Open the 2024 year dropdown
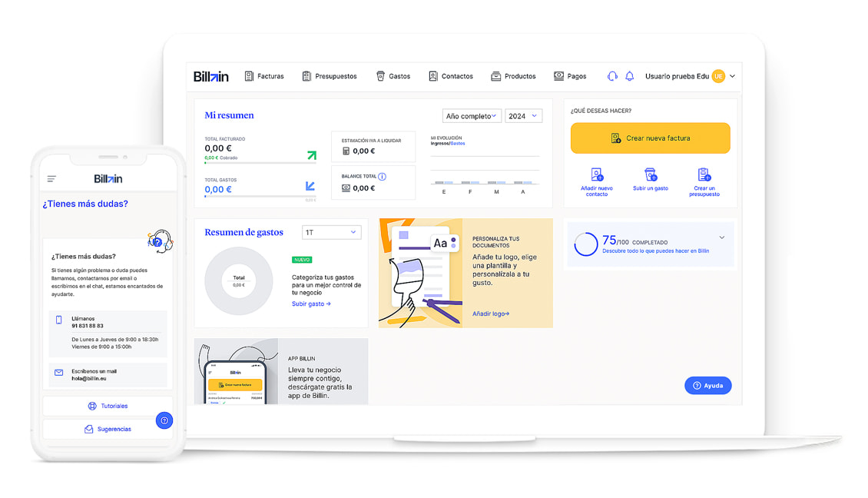868x498 pixels. [523, 116]
